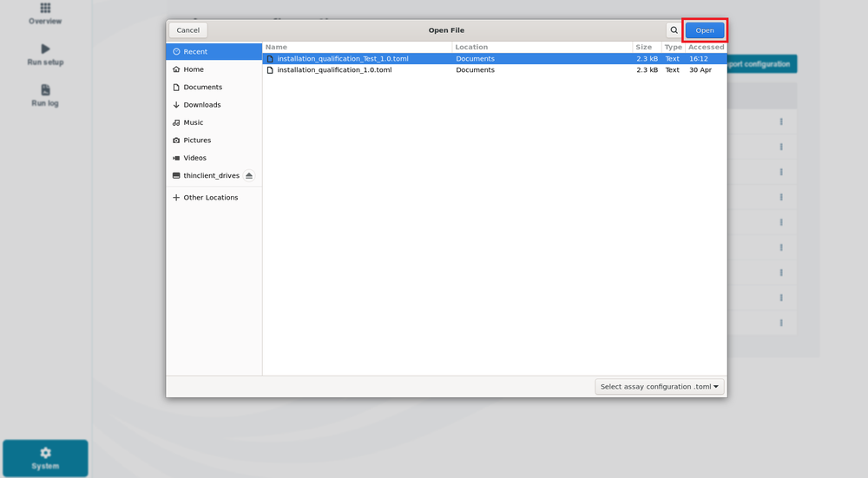Click the Downloads arrow icon in sidebar
868x478 pixels.
coord(176,105)
